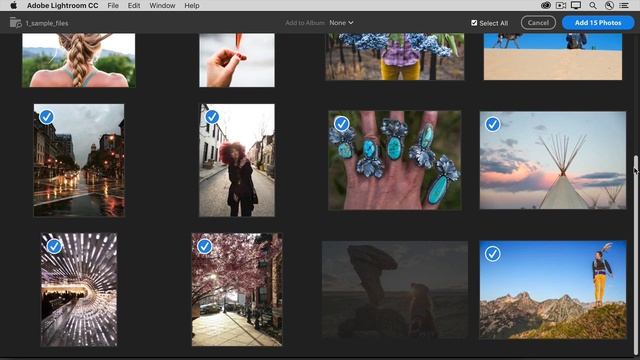Open the Edit menu
Viewport: 640px width, 360px height.
pos(134,5)
